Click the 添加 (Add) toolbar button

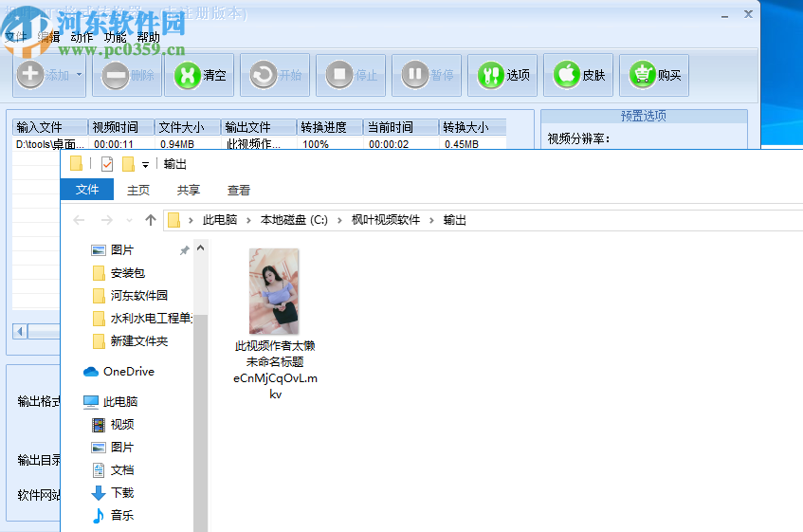click(43, 75)
